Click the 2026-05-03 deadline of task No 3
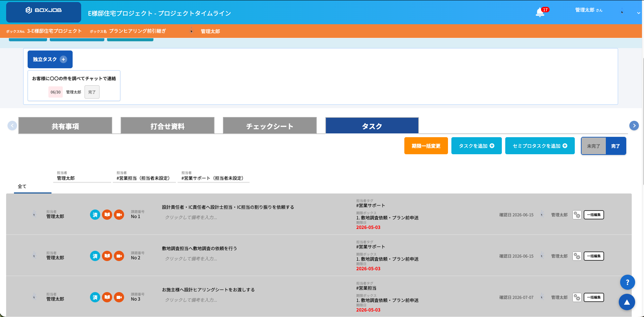 368,310
